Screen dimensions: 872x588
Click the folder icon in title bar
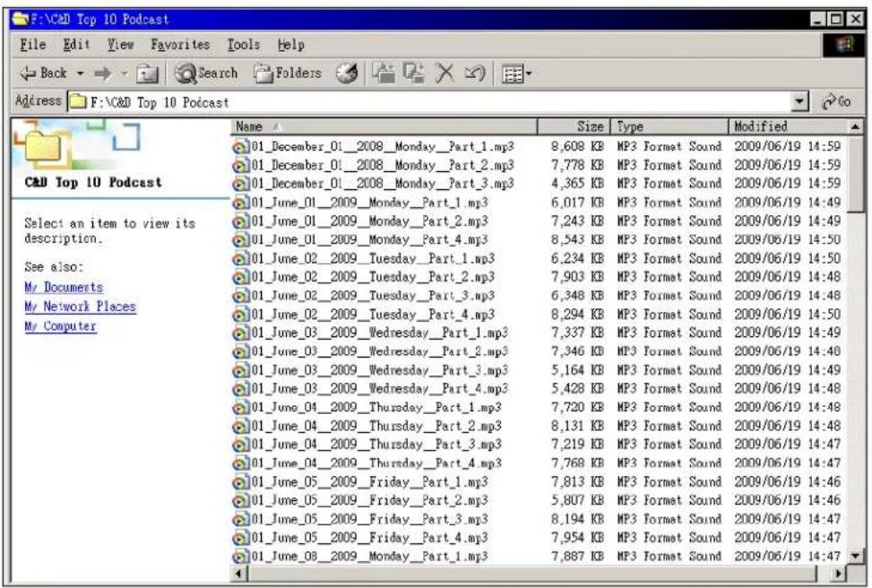pyautogui.click(x=20, y=20)
